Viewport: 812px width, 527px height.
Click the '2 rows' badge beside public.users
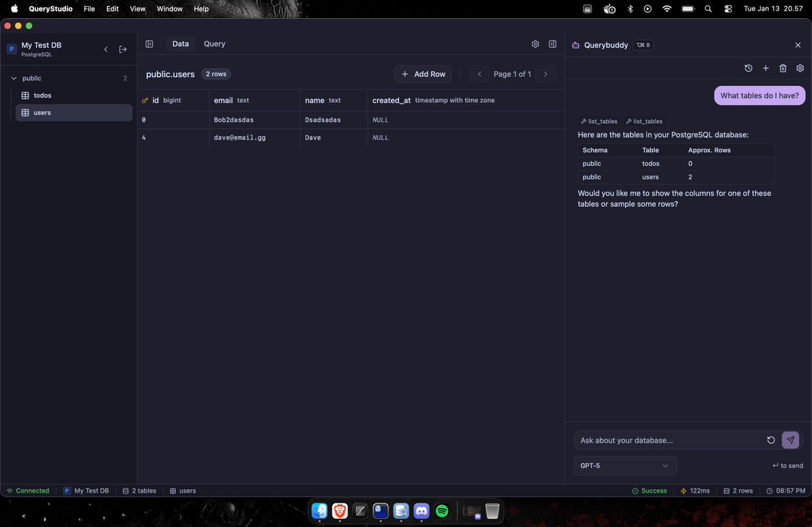click(217, 74)
